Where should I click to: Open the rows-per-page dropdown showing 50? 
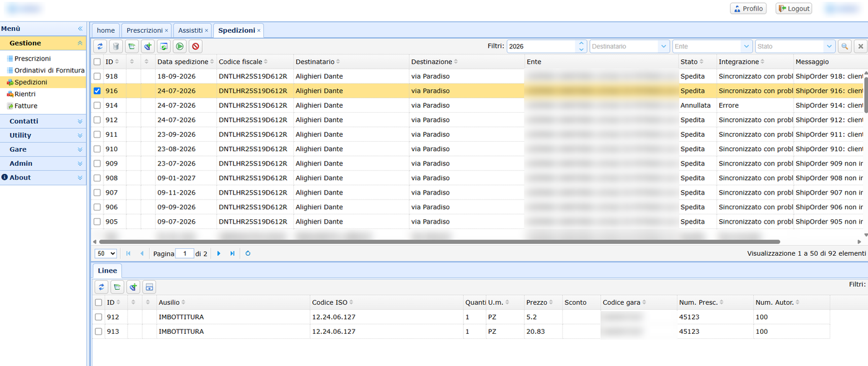(105, 253)
